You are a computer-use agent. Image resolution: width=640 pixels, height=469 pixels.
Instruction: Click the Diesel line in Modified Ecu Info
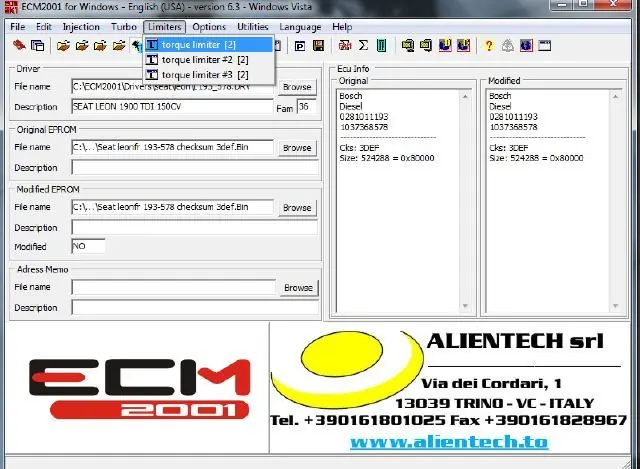point(500,107)
